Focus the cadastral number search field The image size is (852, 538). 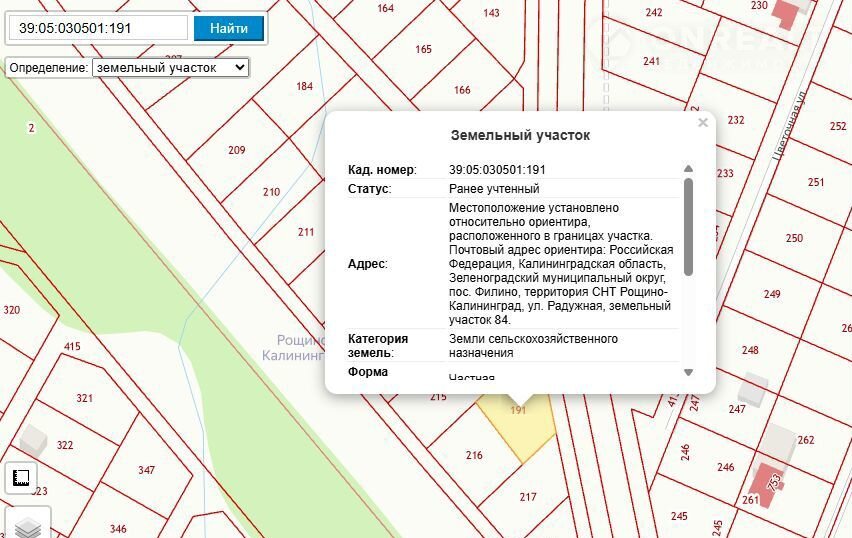tap(98, 28)
